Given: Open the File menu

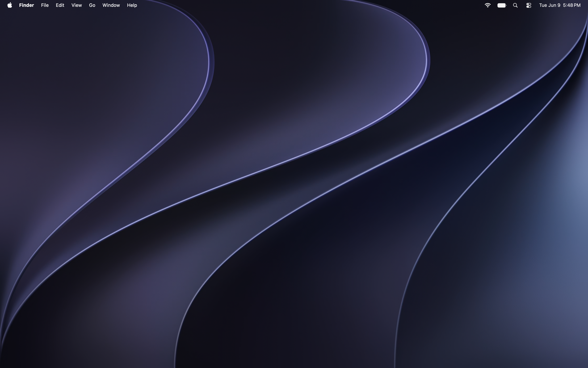Looking at the screenshot, I should click(45, 5).
